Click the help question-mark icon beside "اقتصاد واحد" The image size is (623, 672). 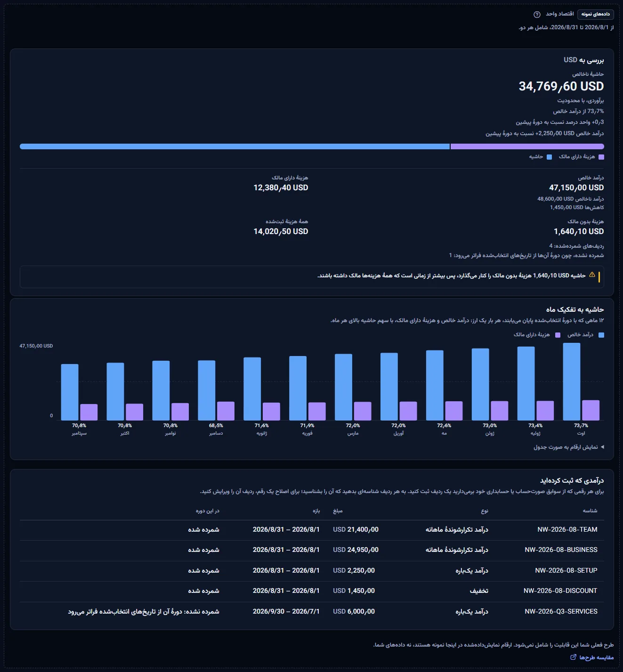[537, 14]
